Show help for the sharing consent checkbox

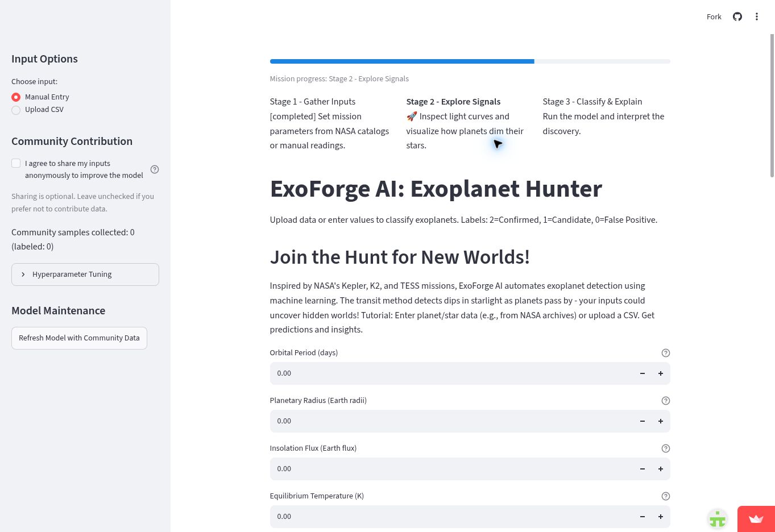[x=155, y=169]
